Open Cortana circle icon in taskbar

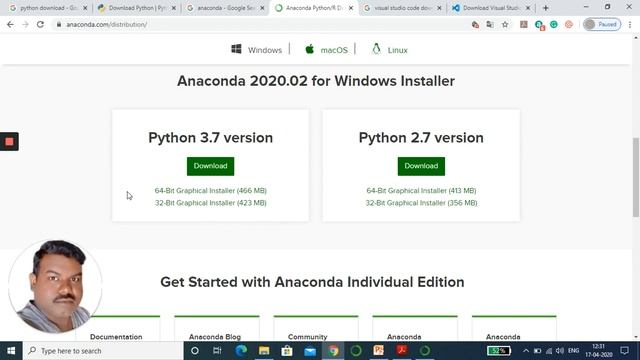[x=195, y=351]
